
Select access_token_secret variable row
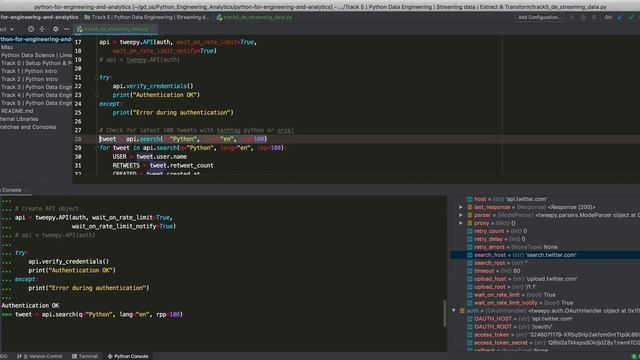(x=545, y=342)
